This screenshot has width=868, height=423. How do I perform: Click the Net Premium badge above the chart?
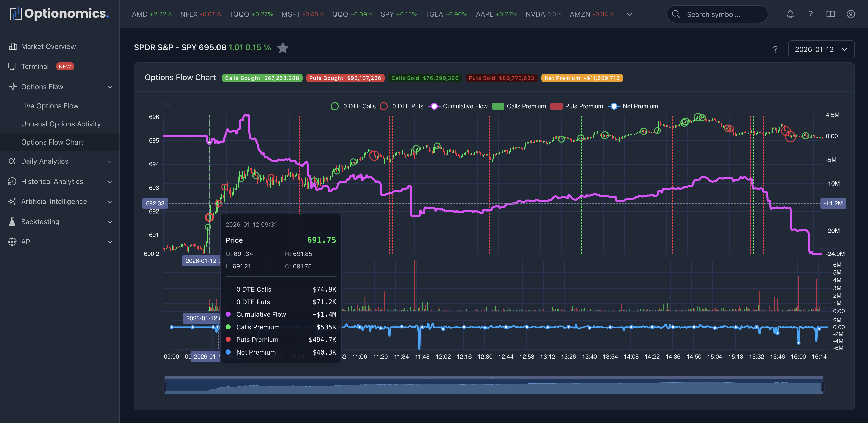(x=582, y=78)
